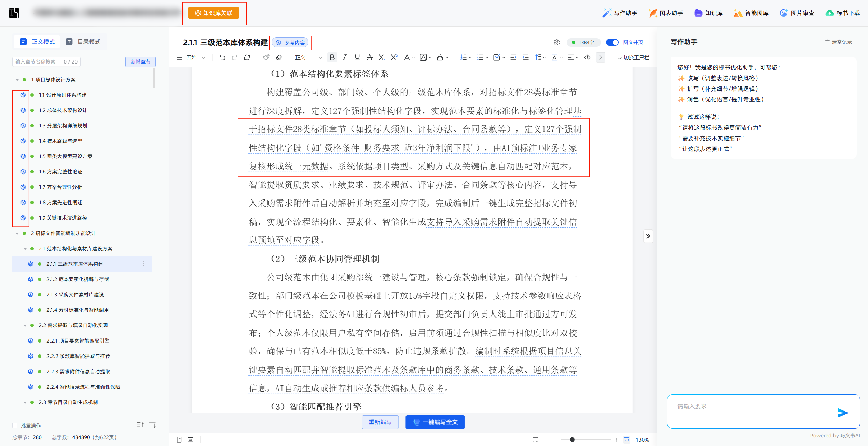Click the 输入章节名称搜索 search field
This screenshot has height=446, width=868.
coord(46,61)
